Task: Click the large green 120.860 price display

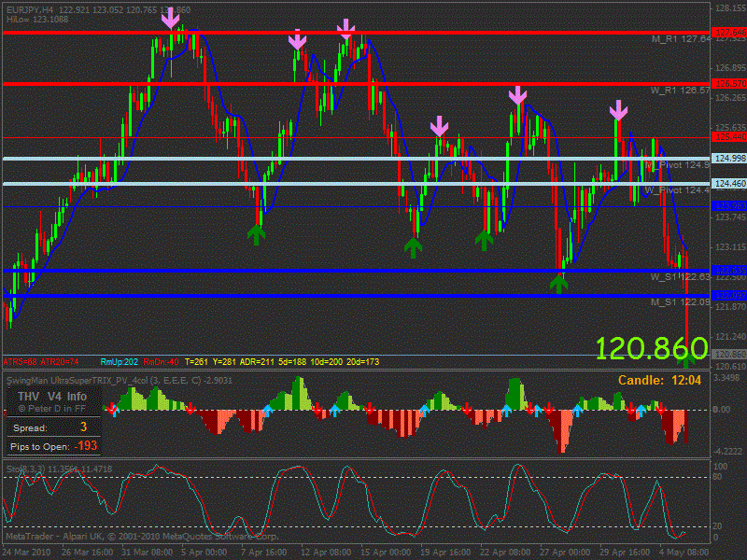Action: [652, 348]
